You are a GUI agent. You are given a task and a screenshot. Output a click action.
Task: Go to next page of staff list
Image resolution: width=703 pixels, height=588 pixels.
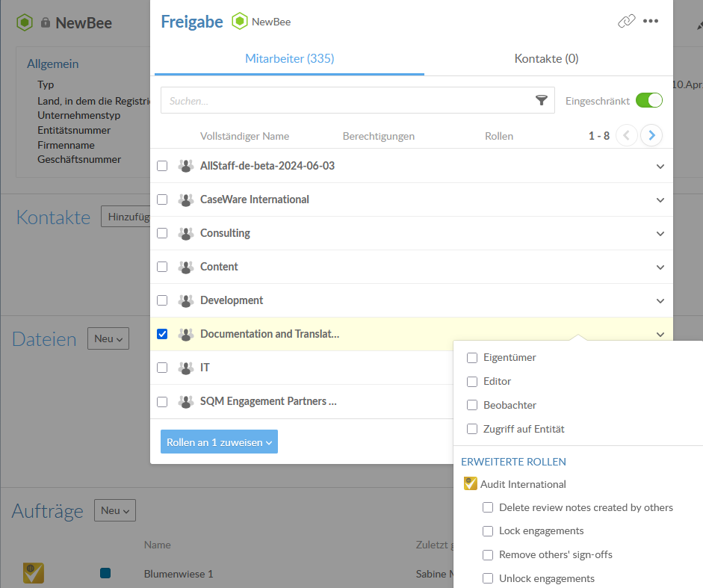pos(651,135)
